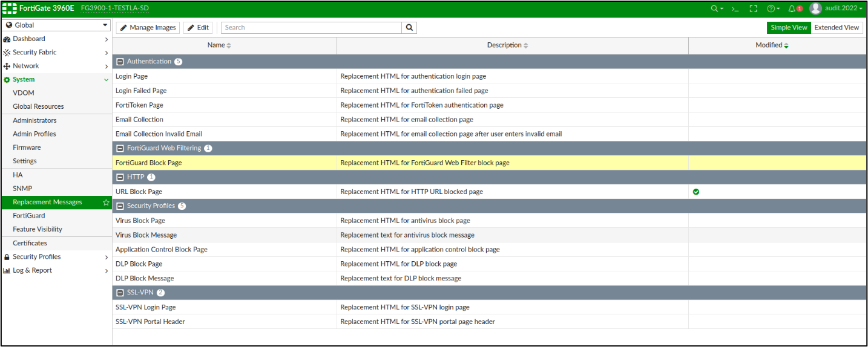Viewport: 868px width, 347px height.
Task: Select the Login Page row
Action: click(490, 76)
